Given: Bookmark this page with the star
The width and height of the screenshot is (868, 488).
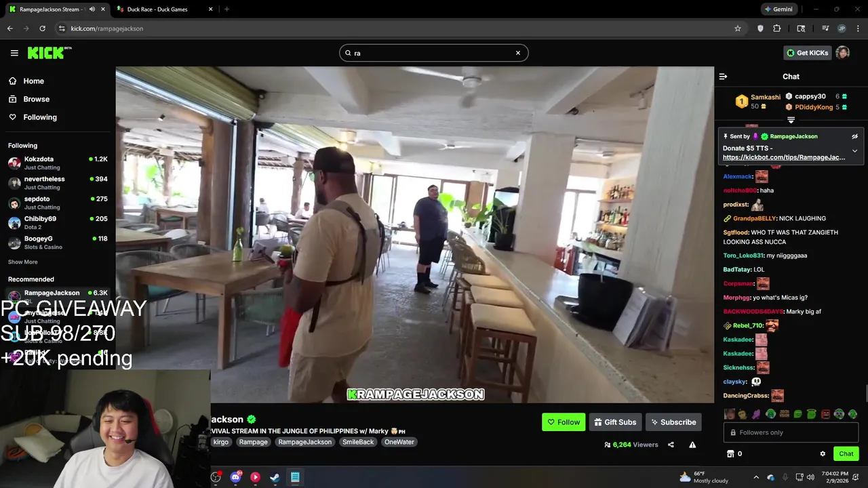Looking at the screenshot, I should click(738, 28).
